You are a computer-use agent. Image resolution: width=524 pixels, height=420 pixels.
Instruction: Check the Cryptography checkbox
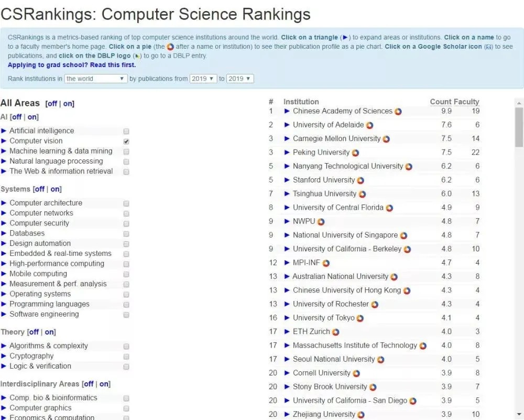tap(126, 357)
